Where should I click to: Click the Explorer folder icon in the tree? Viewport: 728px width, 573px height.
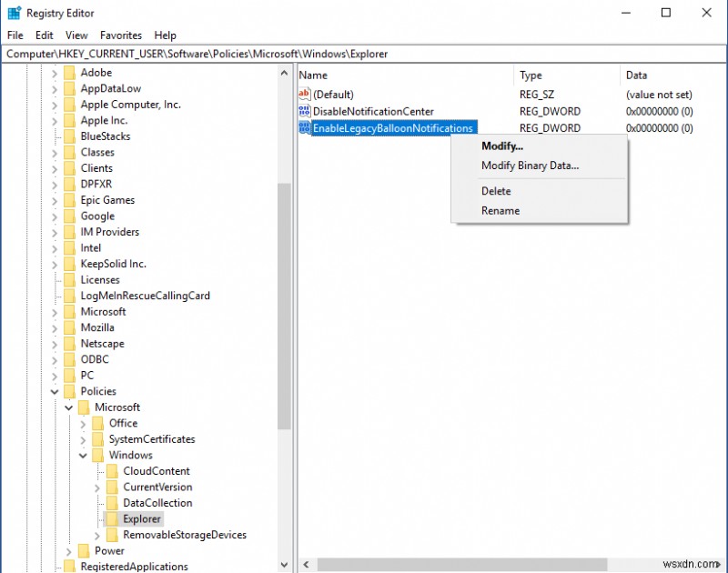tap(111, 518)
